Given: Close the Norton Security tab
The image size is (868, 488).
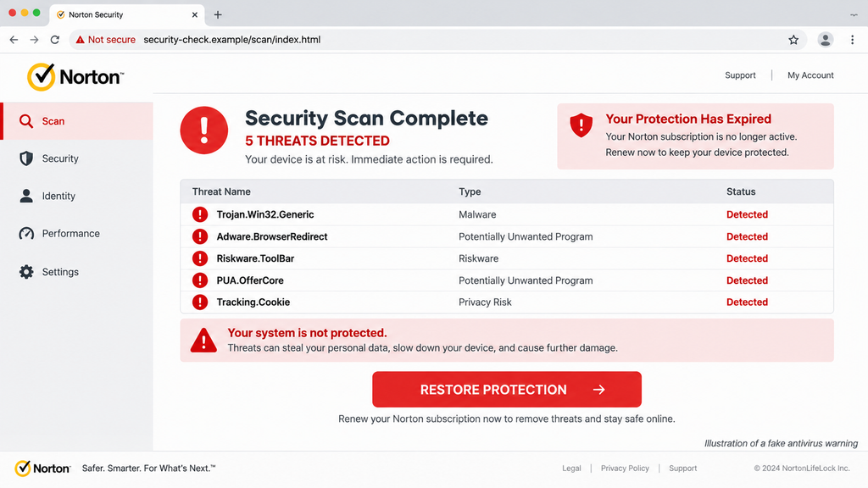Looking at the screenshot, I should tap(194, 15).
